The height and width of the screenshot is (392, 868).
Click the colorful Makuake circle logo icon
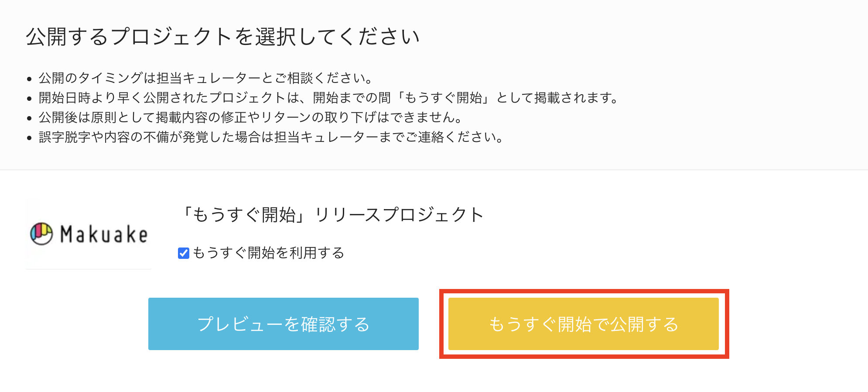tap(41, 234)
